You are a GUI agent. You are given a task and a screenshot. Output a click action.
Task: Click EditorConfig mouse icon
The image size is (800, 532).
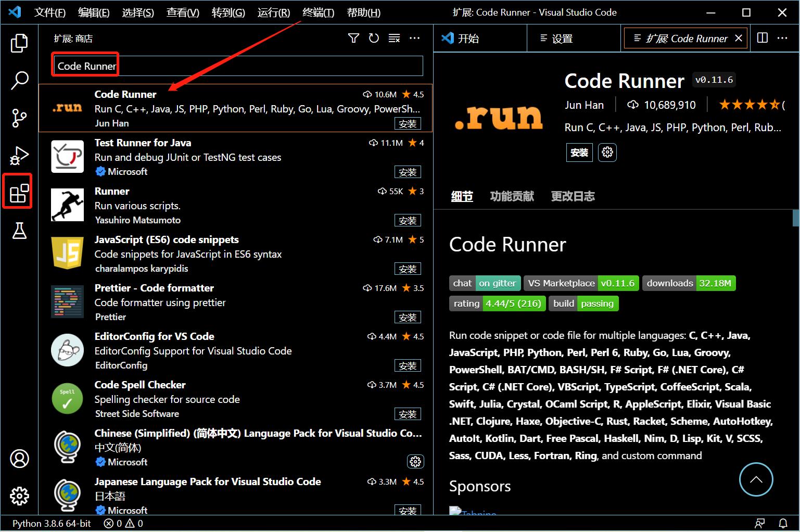(x=67, y=350)
